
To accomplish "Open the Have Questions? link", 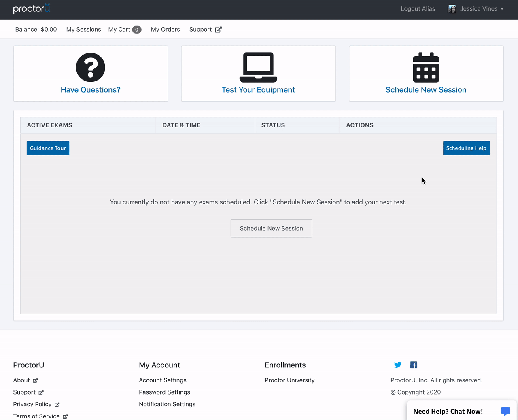I will point(91,90).
